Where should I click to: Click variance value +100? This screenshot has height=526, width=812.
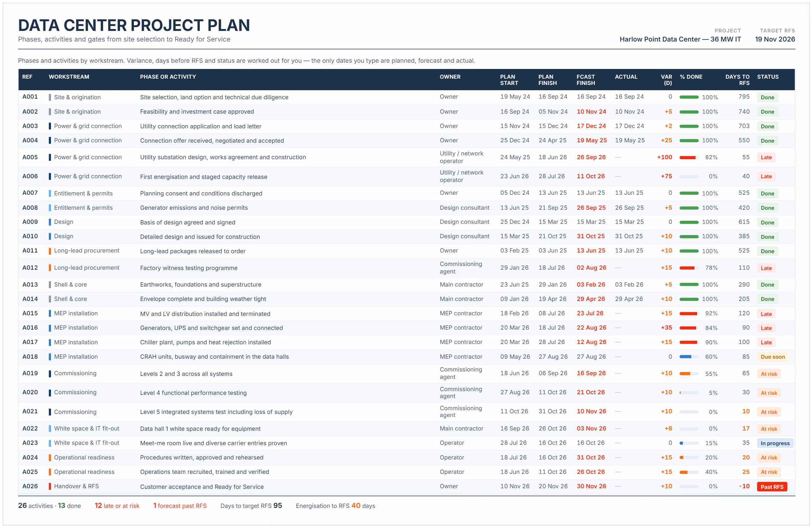[664, 157]
